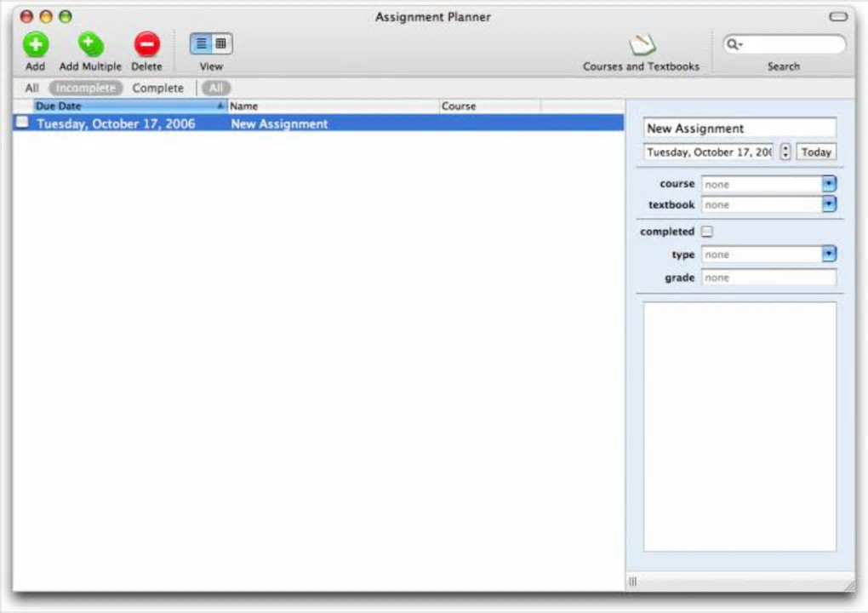Viewport: 868px width, 613px height.
Task: Open the type dropdown
Action: (x=829, y=255)
